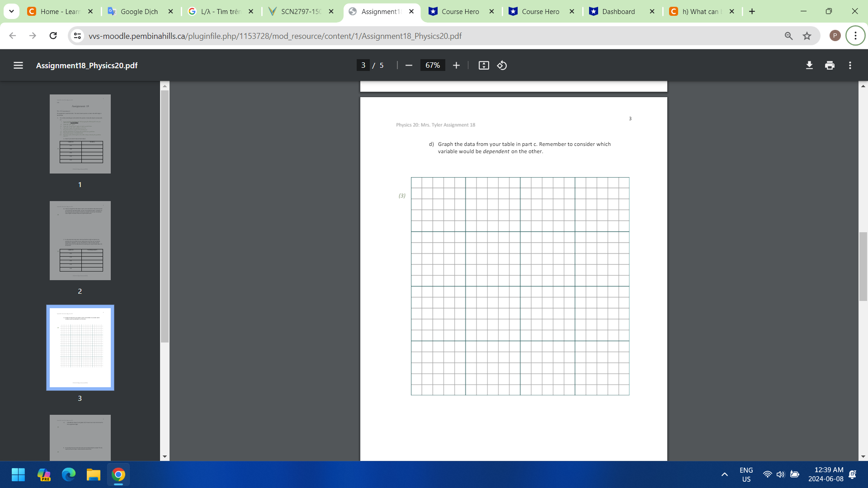
Task: Open the side panel menu in the PDF viewer
Action: tap(18, 65)
